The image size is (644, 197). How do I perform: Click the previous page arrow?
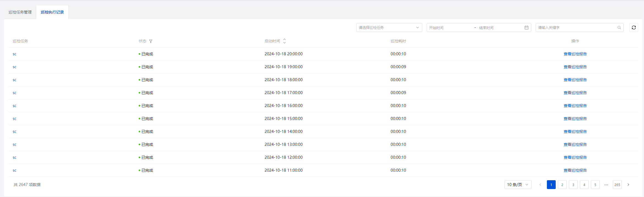pyautogui.click(x=540, y=185)
